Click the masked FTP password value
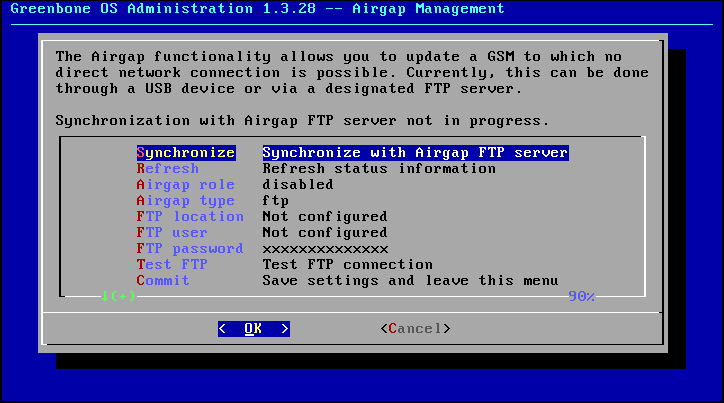The height and width of the screenshot is (403, 724). pyautogui.click(x=325, y=249)
